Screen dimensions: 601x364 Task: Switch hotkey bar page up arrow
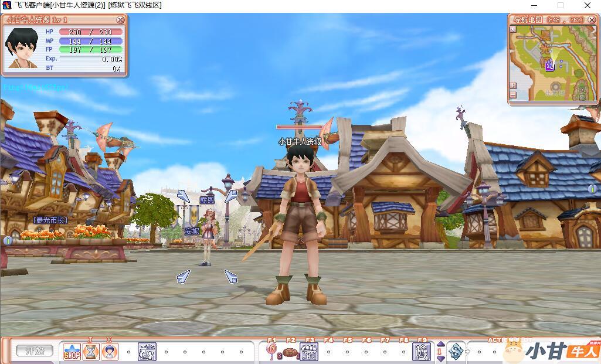[441, 345]
